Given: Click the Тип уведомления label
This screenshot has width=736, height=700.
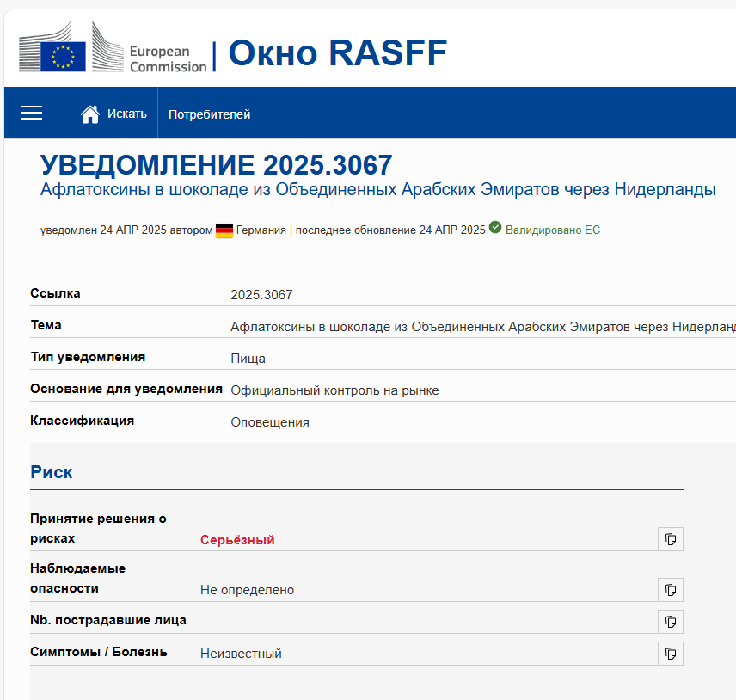Looking at the screenshot, I should [x=88, y=357].
